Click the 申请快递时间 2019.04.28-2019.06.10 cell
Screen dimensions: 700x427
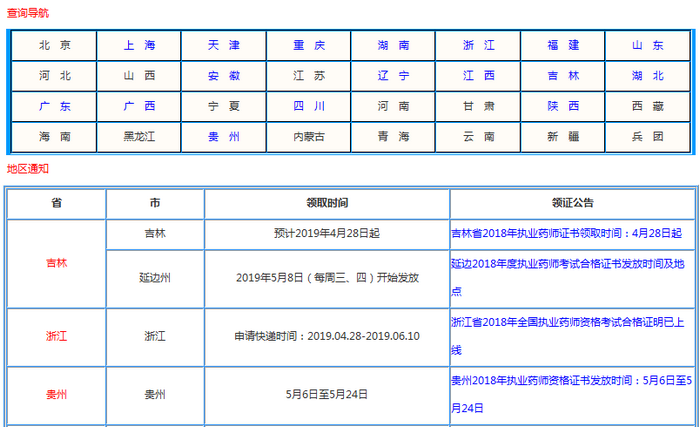coord(327,336)
